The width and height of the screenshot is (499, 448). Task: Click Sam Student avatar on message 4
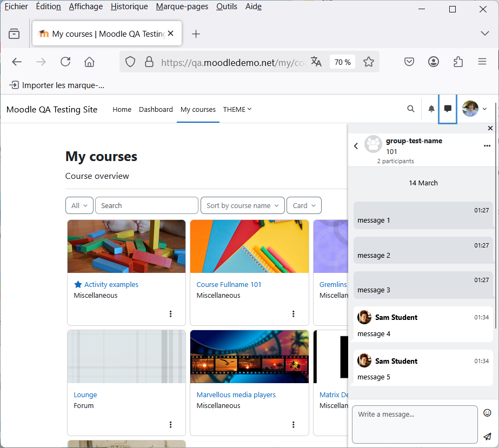pyautogui.click(x=364, y=317)
